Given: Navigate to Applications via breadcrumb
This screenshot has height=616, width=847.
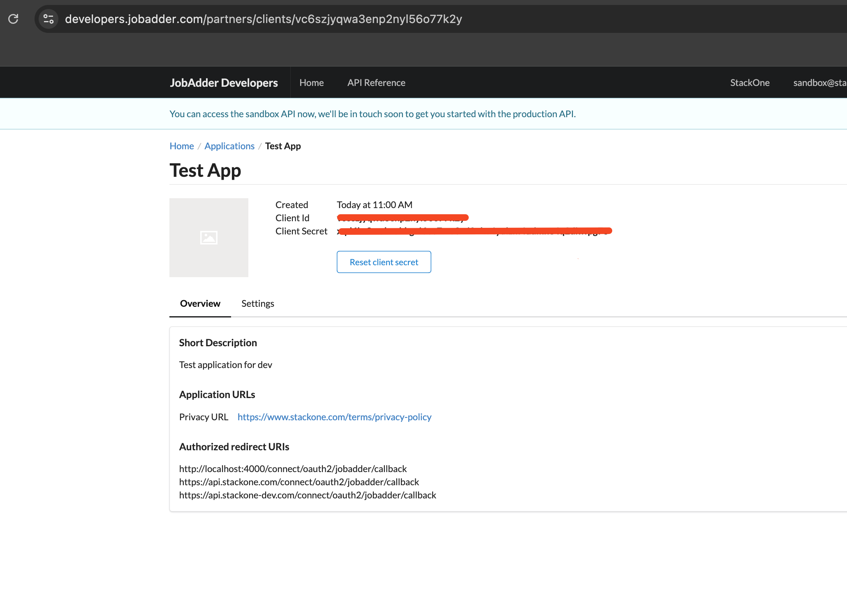Looking at the screenshot, I should click(229, 146).
